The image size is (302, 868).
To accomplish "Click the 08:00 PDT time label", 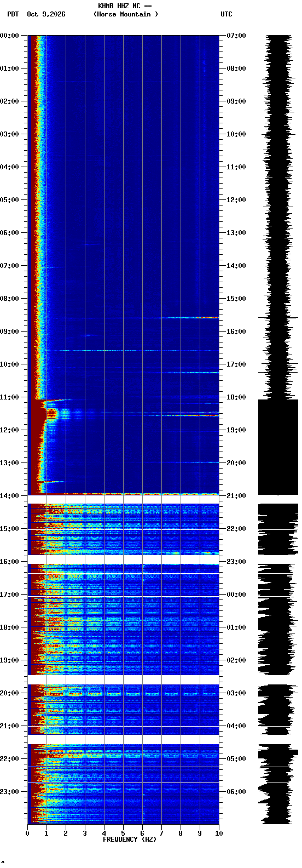I will pos(9,299).
